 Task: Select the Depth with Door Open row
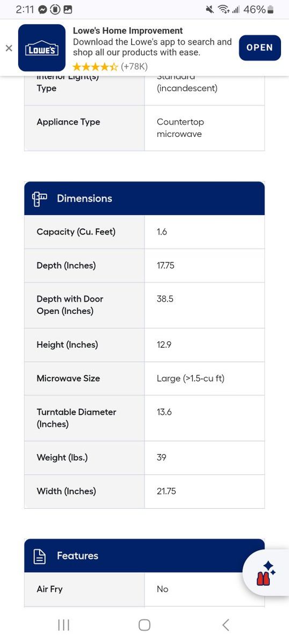point(144,305)
